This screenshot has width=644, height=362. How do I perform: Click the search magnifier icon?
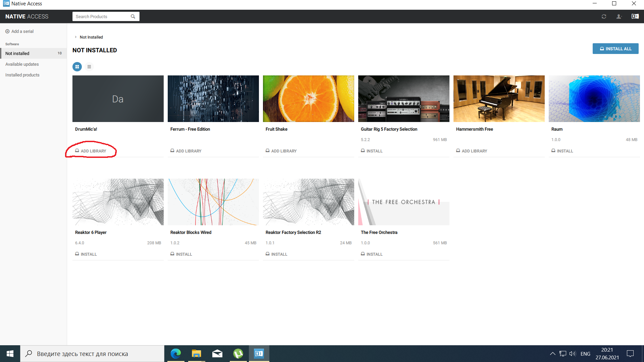click(x=133, y=16)
